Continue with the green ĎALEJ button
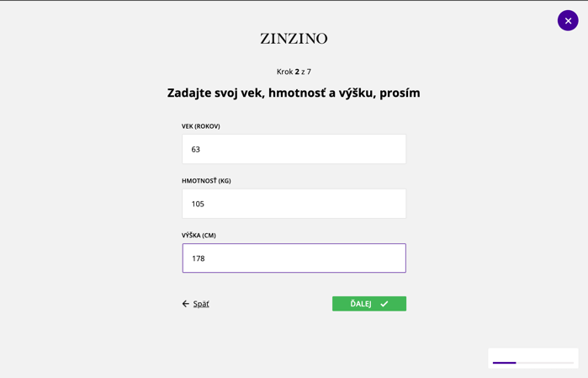The image size is (588, 378). pos(369,304)
